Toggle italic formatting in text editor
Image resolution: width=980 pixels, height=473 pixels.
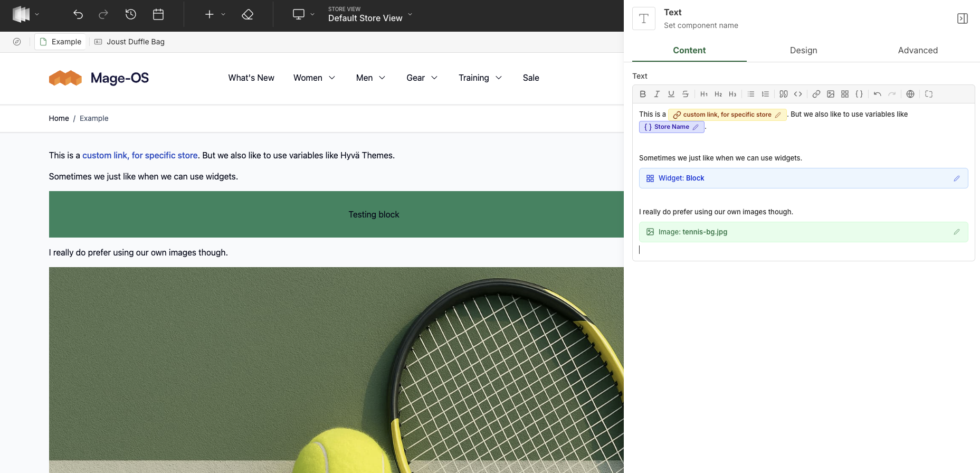pyautogui.click(x=656, y=94)
